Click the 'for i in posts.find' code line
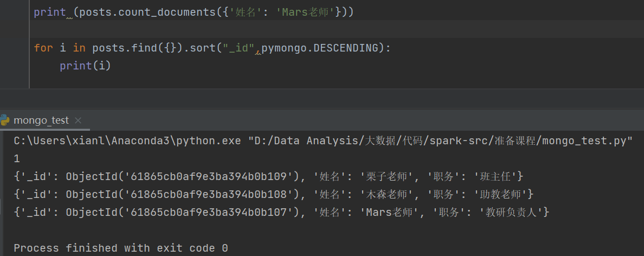This screenshot has width=644, height=256. point(212,48)
